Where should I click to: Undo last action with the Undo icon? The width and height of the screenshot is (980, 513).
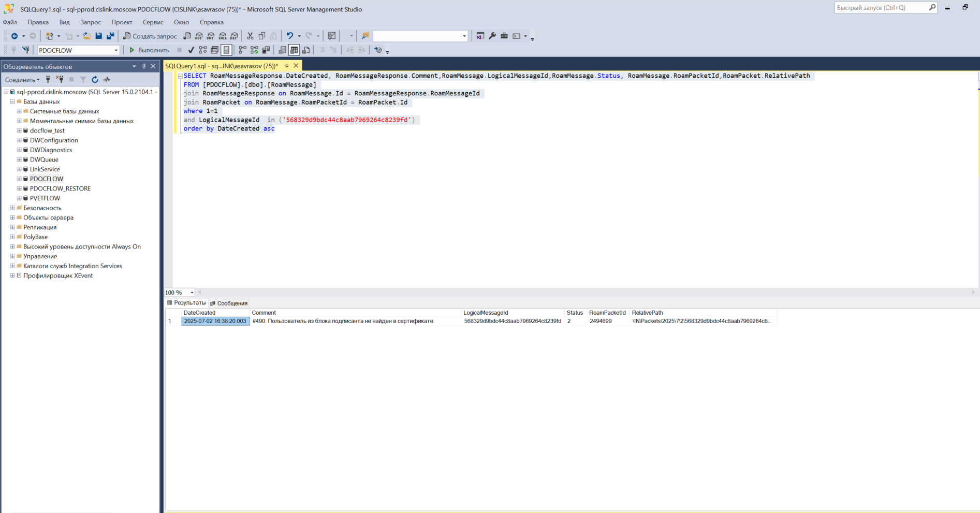pyautogui.click(x=289, y=36)
